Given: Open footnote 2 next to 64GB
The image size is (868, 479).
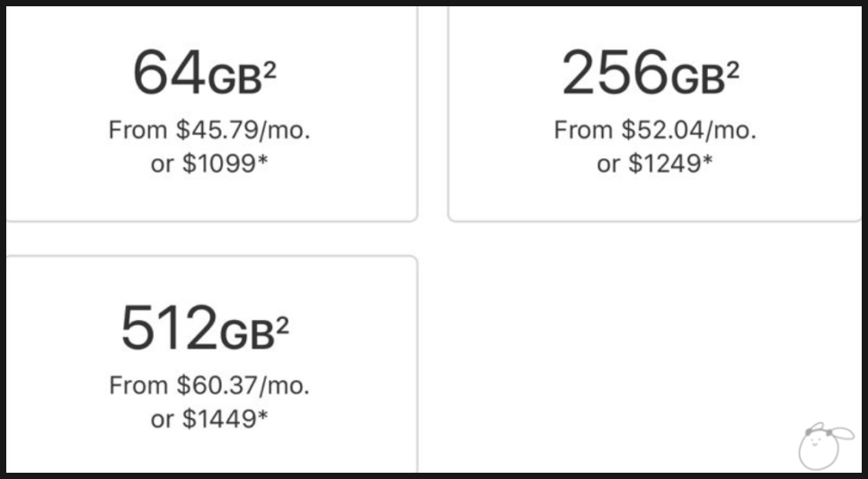Looking at the screenshot, I should point(270,72).
